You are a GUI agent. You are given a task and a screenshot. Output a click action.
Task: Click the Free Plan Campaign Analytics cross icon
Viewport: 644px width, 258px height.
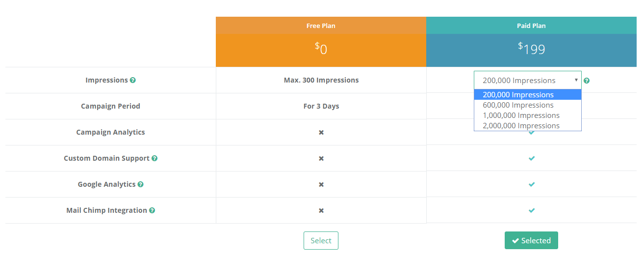(x=321, y=132)
